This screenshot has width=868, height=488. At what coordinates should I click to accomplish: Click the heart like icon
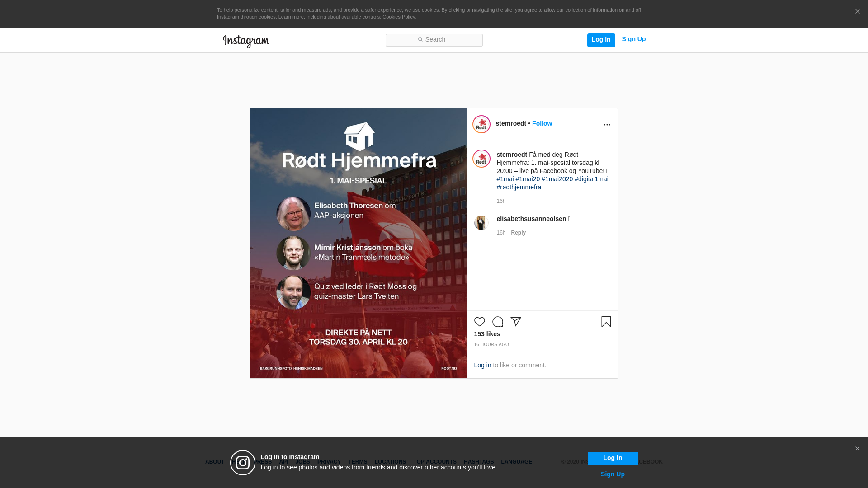tap(479, 322)
